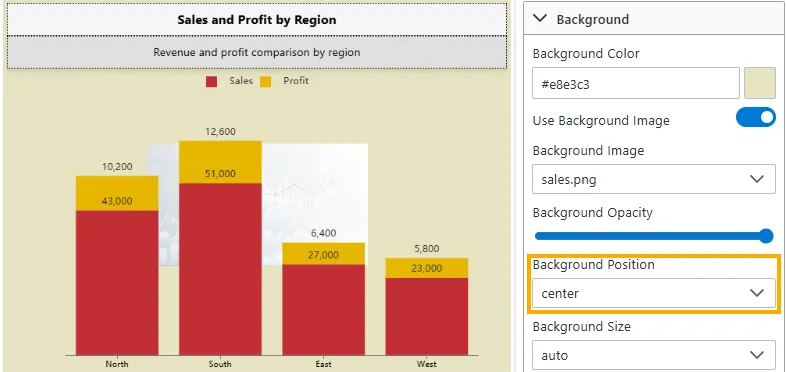Open the Background Image dropdown sales.png
Viewport: 786px width, 372px height.
pos(654,179)
